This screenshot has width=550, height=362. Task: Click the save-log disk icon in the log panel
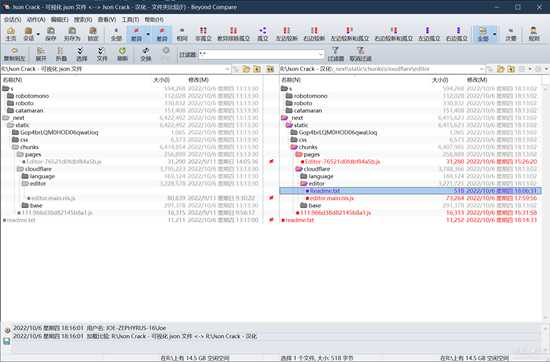click(x=7, y=341)
